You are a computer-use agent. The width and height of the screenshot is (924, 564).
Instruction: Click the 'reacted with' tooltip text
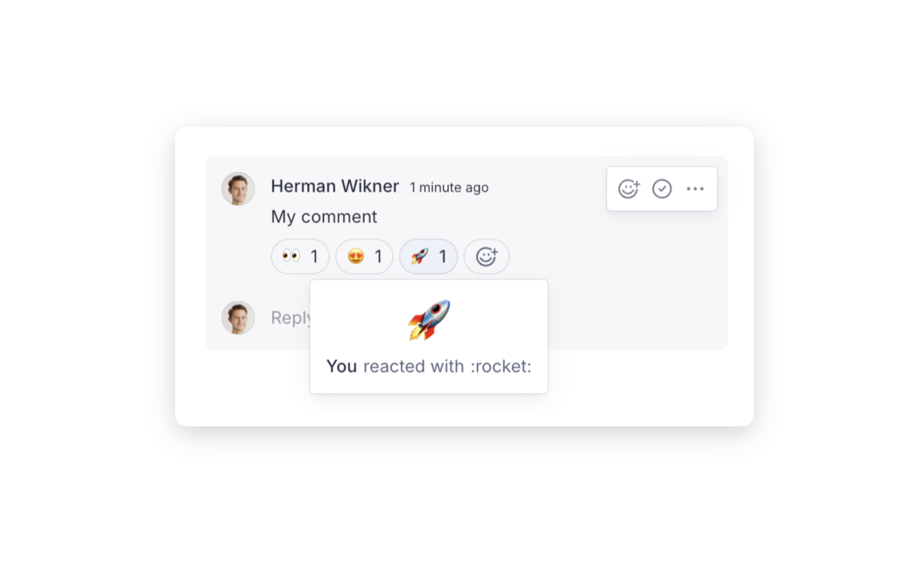[x=414, y=366]
